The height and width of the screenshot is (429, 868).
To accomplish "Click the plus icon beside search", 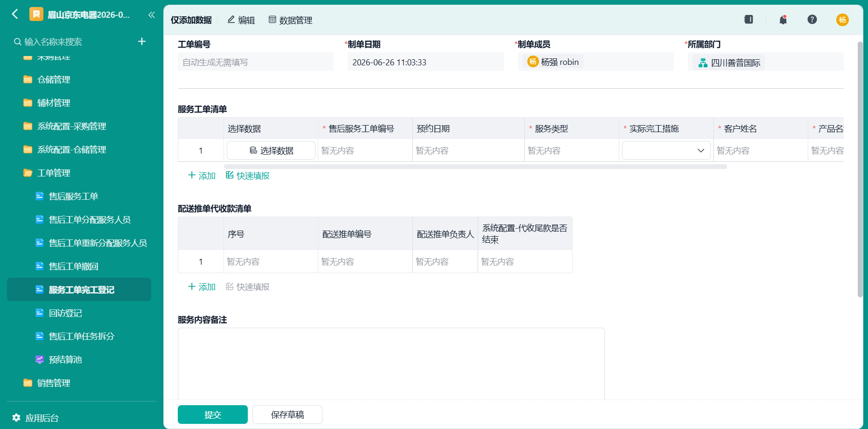I will 142,42.
